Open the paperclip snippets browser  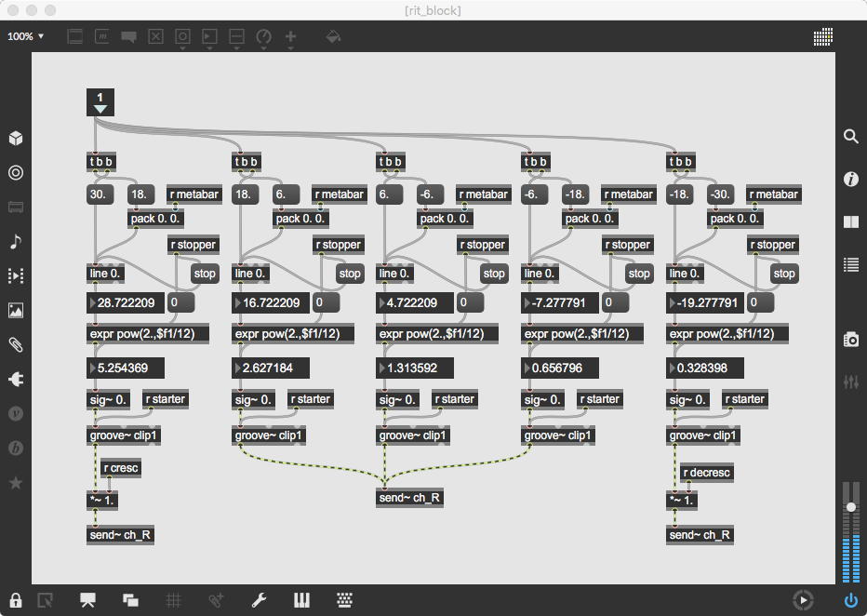pos(16,345)
